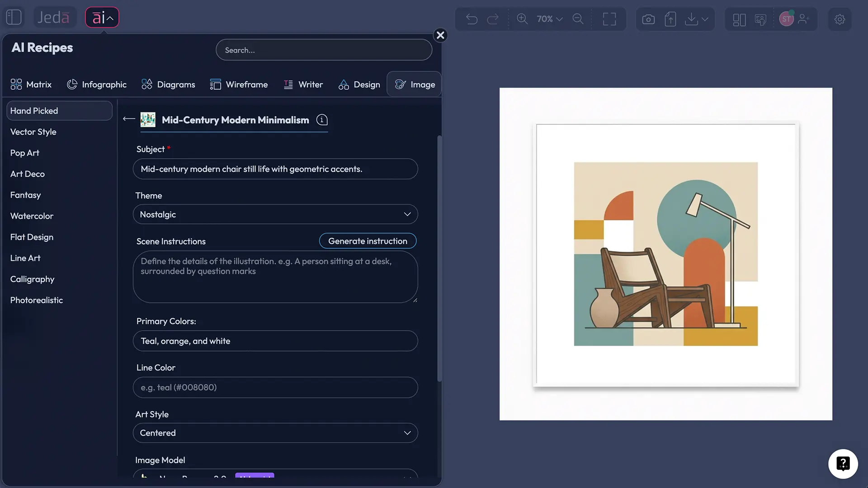
Task: Take a screenshot with camera icon
Action: [x=648, y=19]
